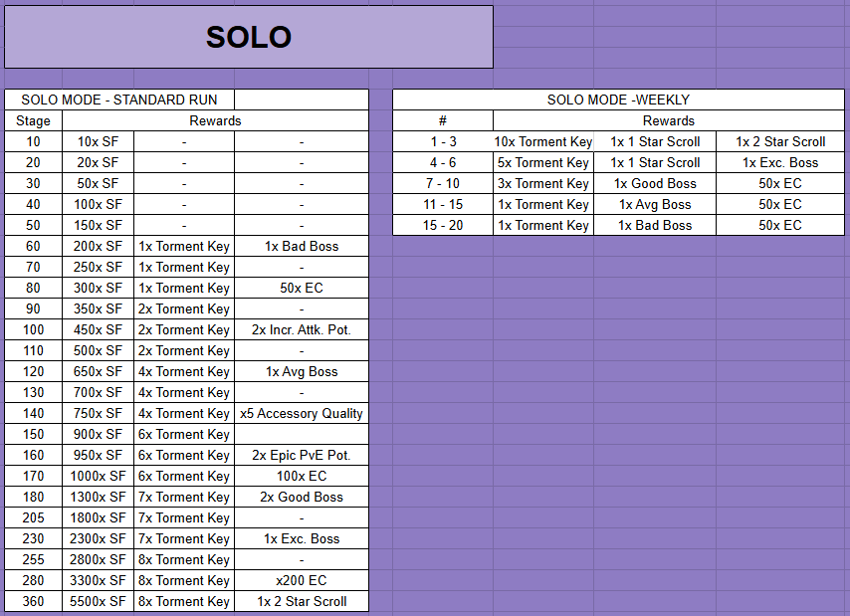Select the SOLO MODE - STANDARD RUN header
This screenshot has width=850, height=616.
pos(119,100)
